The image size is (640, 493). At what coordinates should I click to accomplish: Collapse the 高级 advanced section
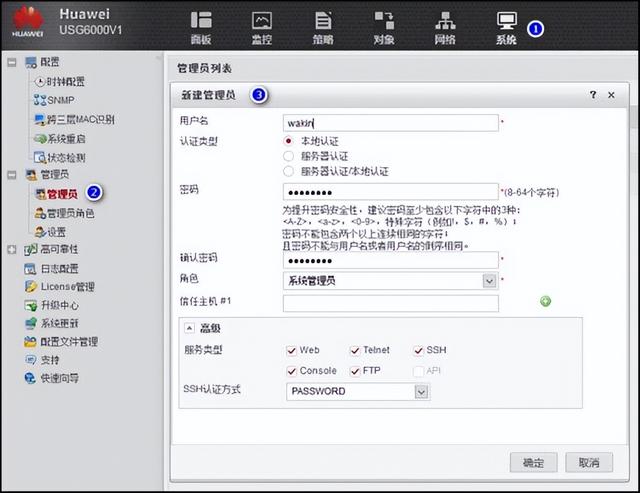[187, 328]
